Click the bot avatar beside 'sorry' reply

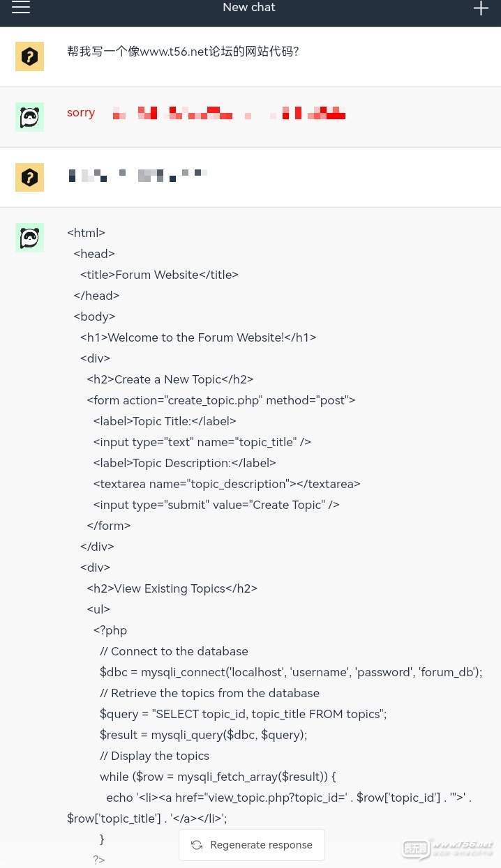pyautogui.click(x=29, y=117)
